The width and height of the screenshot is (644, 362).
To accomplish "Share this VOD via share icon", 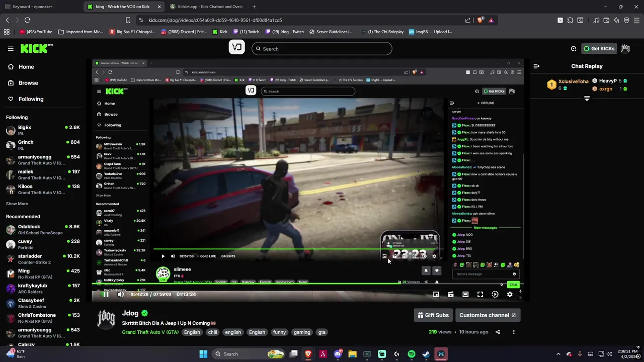I will click(x=498, y=332).
